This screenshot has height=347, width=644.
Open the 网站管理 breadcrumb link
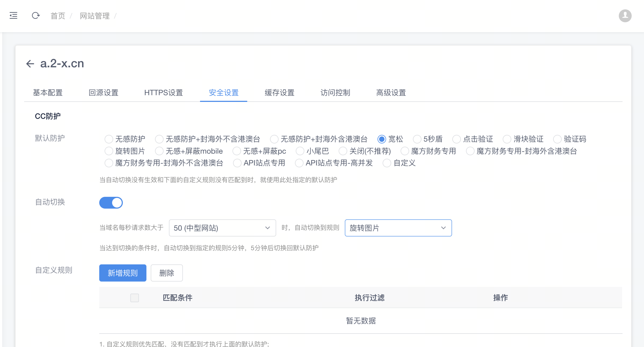click(x=94, y=16)
